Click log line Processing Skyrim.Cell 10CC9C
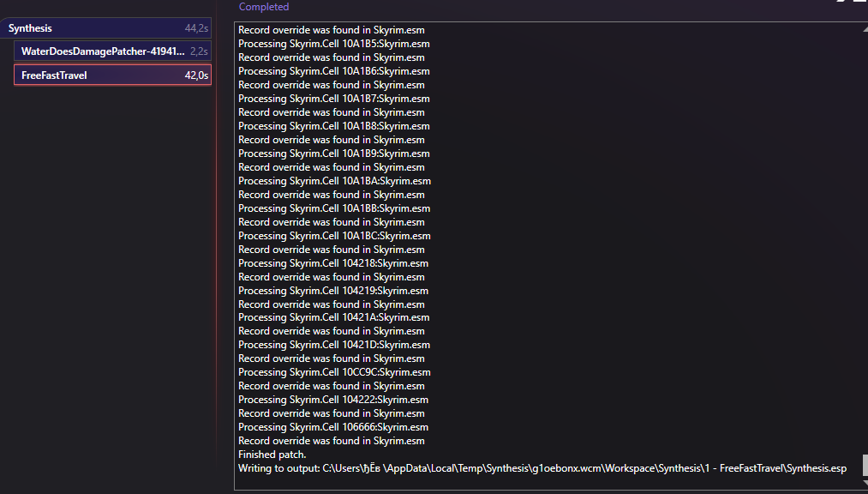The width and height of the screenshot is (868, 494). 334,372
